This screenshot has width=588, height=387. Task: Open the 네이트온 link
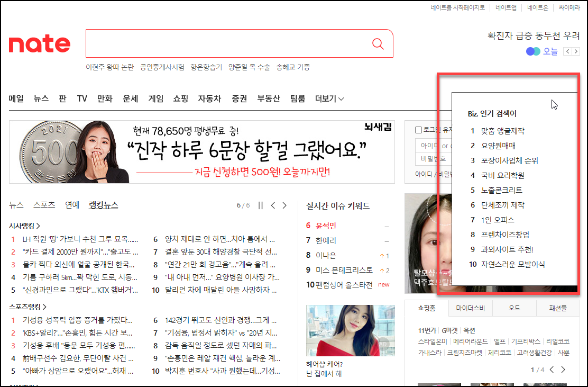[538, 7]
